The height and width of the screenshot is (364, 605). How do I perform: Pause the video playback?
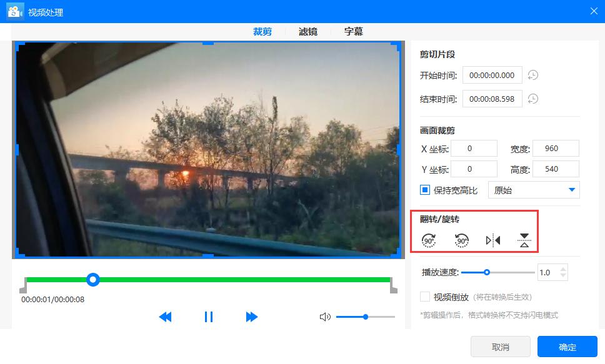209,317
